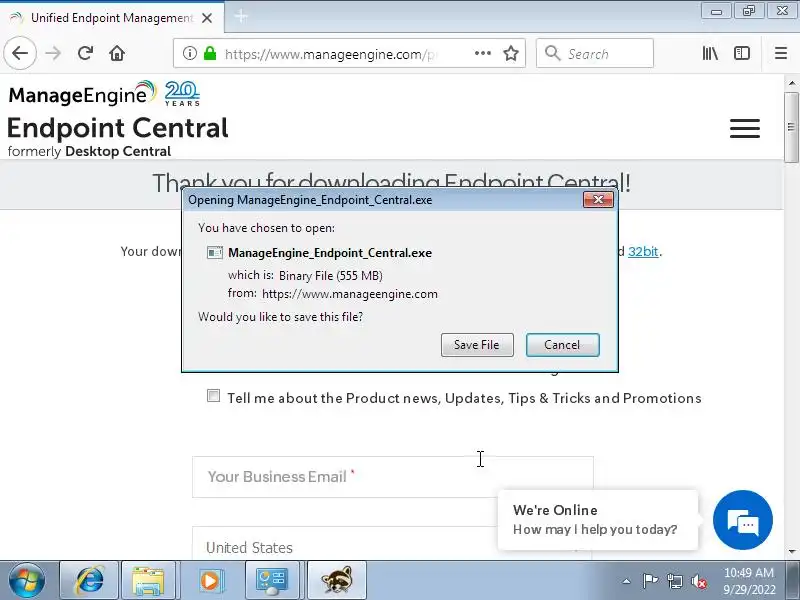Open page actions three-dot menu
This screenshot has height=600, width=800.
pyautogui.click(x=483, y=53)
